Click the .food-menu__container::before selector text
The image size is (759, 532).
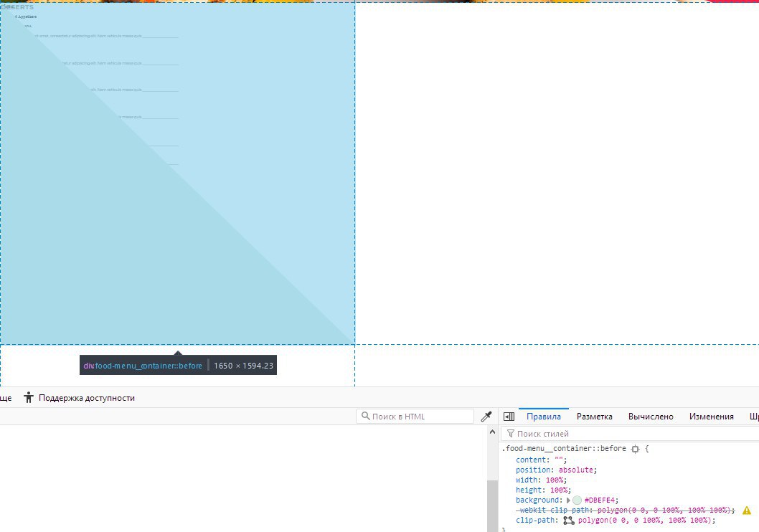pos(564,449)
